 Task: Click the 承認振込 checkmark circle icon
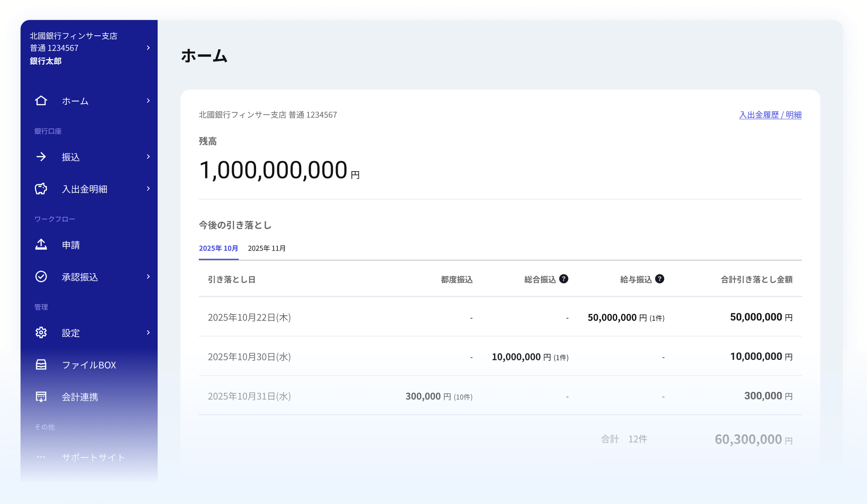click(x=41, y=276)
